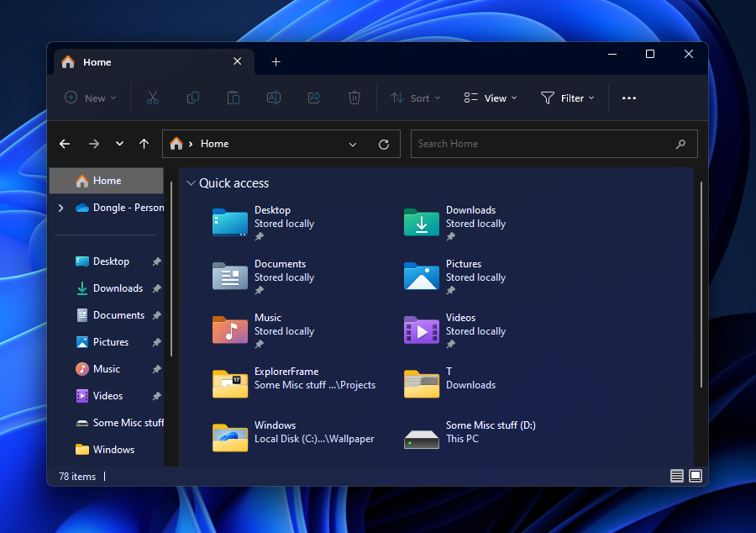
Task: Unpin Pictures using sidebar pin icon
Action: (x=156, y=342)
